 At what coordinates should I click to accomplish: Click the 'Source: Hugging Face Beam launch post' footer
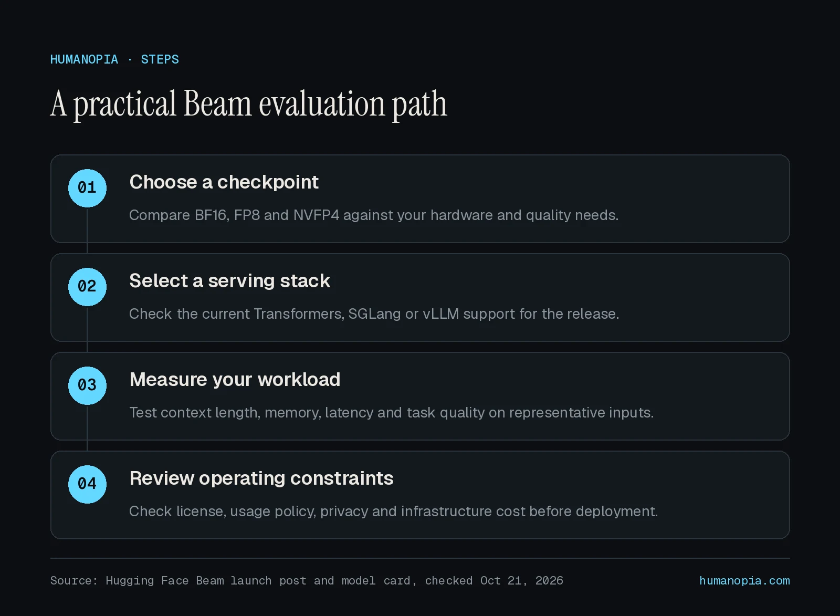(x=307, y=581)
